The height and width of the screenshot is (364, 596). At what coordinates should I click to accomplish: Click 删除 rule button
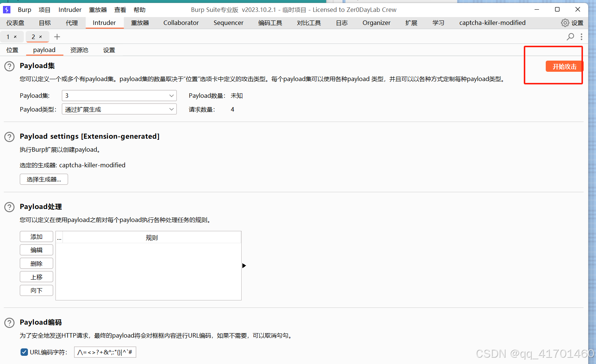pyautogui.click(x=36, y=264)
